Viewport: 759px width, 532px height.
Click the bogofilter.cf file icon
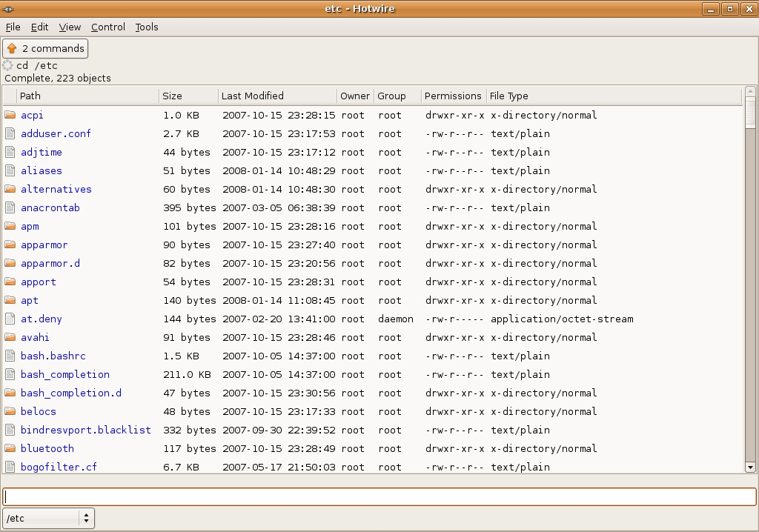tap(10, 467)
